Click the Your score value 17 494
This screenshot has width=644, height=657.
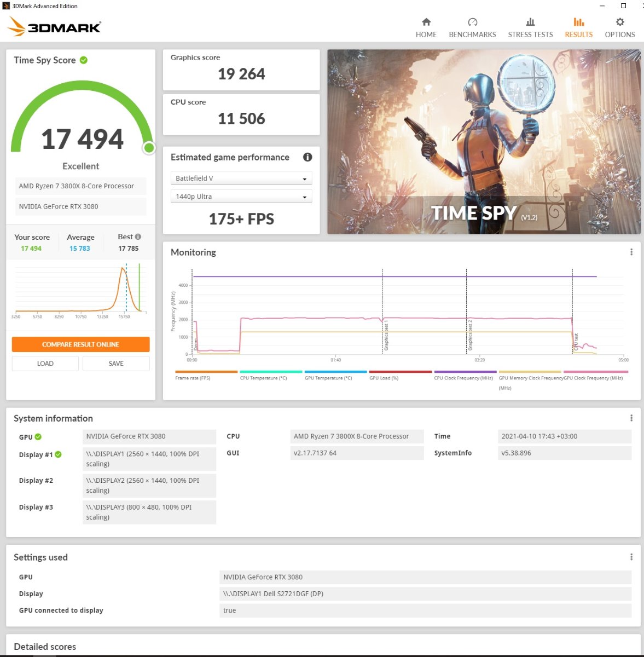(x=31, y=249)
